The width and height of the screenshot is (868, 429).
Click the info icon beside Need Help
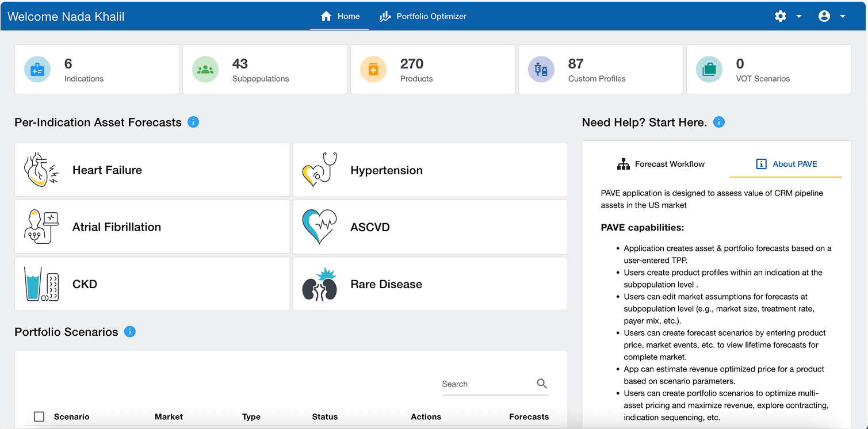pos(718,122)
